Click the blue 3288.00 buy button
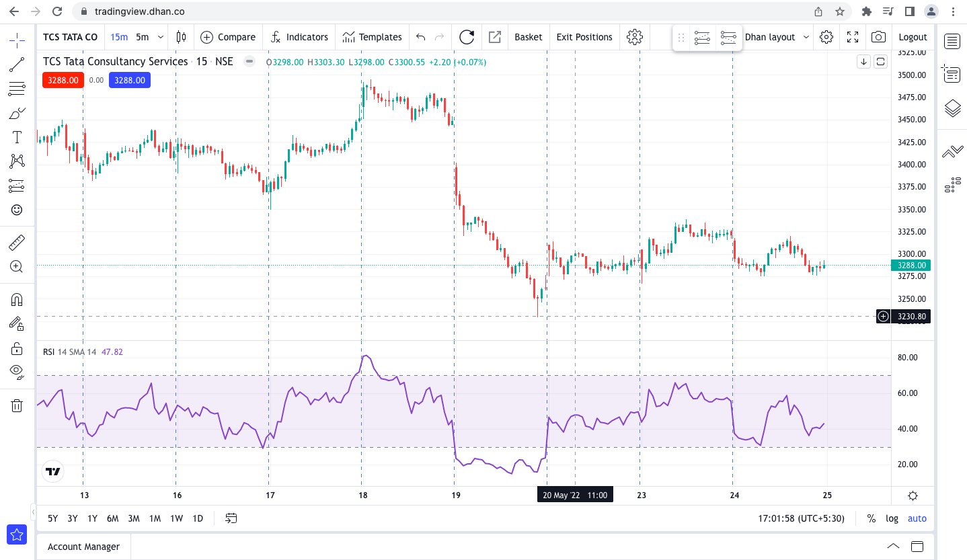967x560 pixels. 130,80
